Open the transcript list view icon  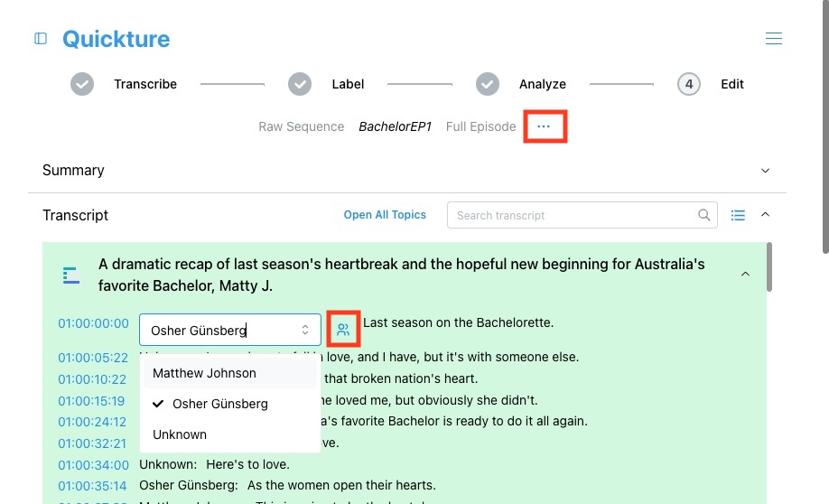click(738, 215)
